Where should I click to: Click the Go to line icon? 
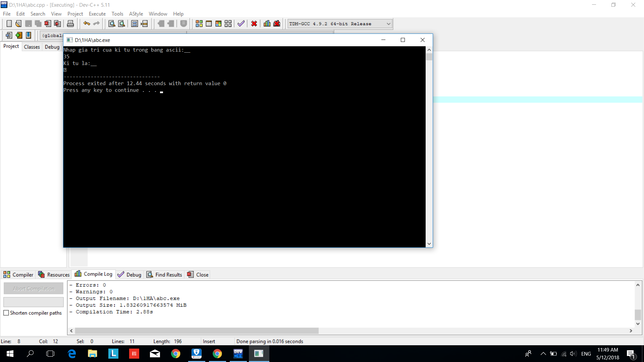pos(144,23)
